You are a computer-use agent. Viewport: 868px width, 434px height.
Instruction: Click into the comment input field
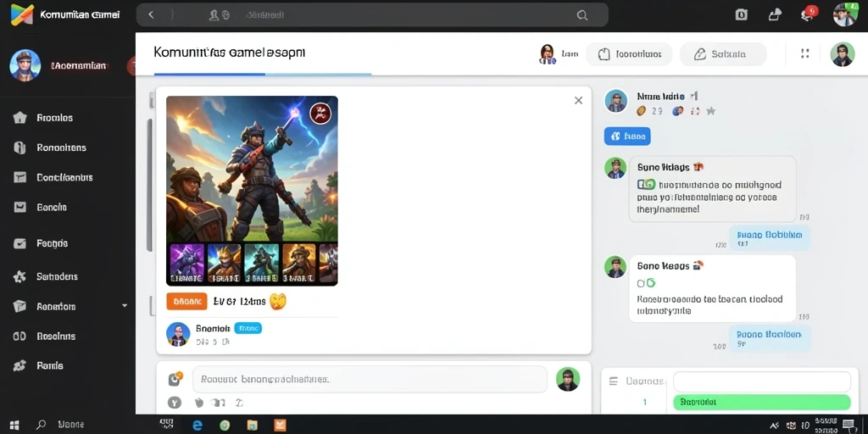(370, 379)
